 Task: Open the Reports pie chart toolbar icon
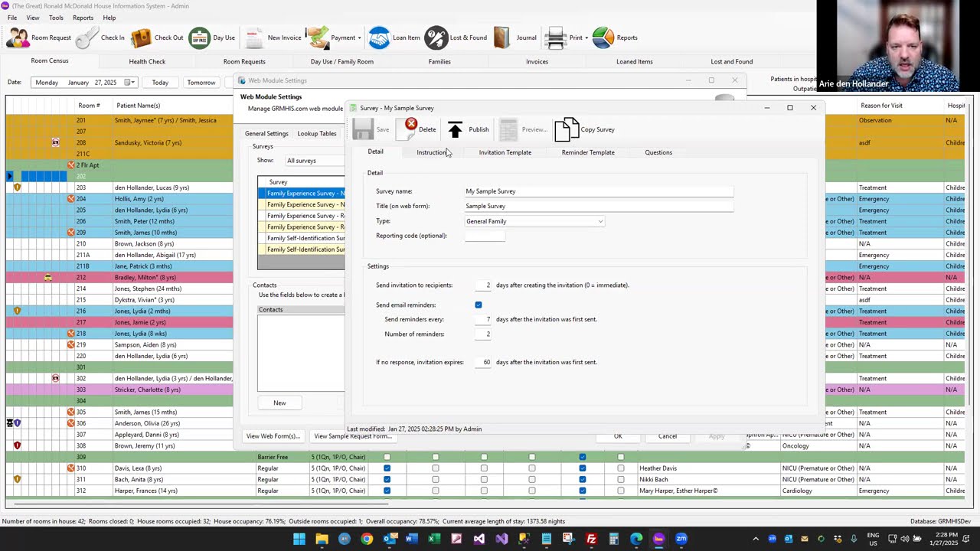[603, 37]
